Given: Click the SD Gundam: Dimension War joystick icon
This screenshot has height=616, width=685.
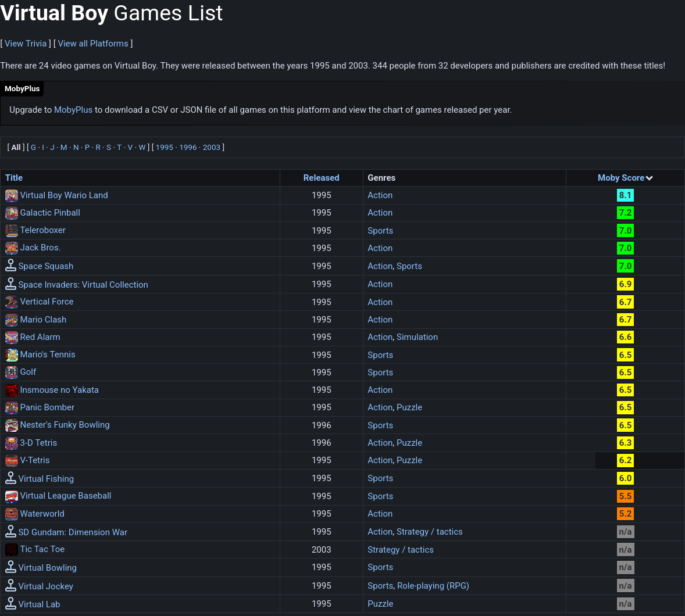Looking at the screenshot, I should click(x=10, y=531).
